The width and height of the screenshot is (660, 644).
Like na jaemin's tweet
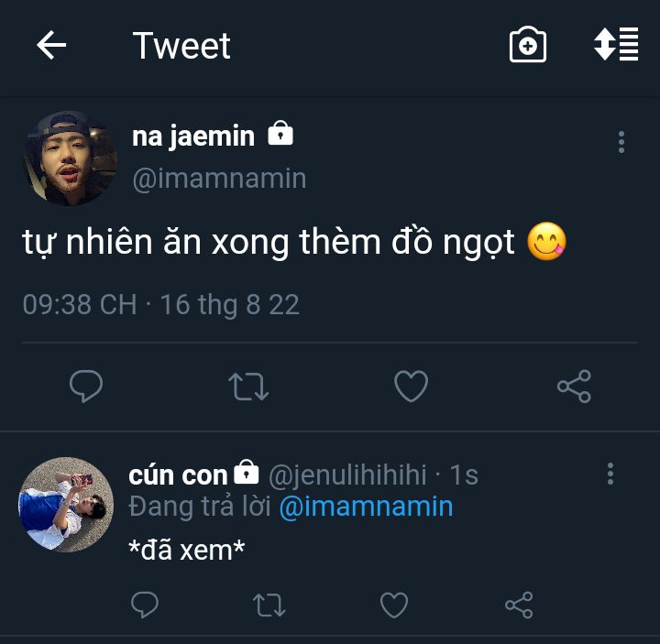[x=411, y=387]
